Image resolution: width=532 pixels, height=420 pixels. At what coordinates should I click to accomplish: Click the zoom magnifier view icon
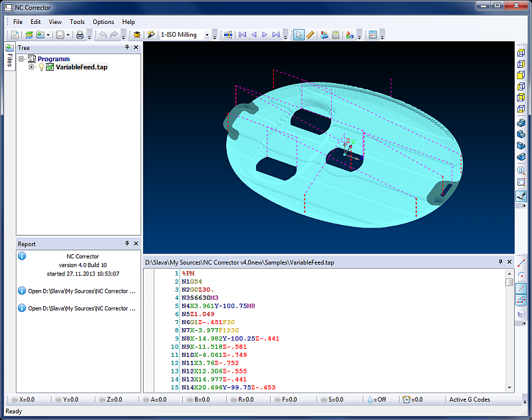tap(521, 170)
